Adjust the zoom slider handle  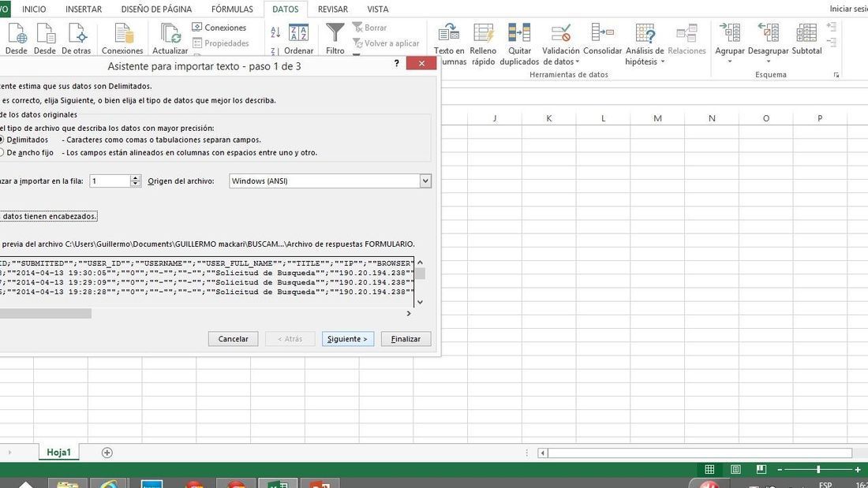click(x=818, y=469)
